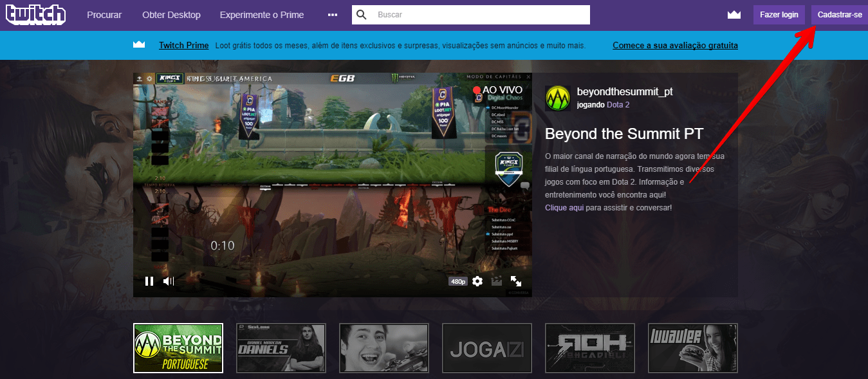Image resolution: width=868 pixels, height=379 pixels.
Task: Open the 480p quality selector
Action: [458, 281]
